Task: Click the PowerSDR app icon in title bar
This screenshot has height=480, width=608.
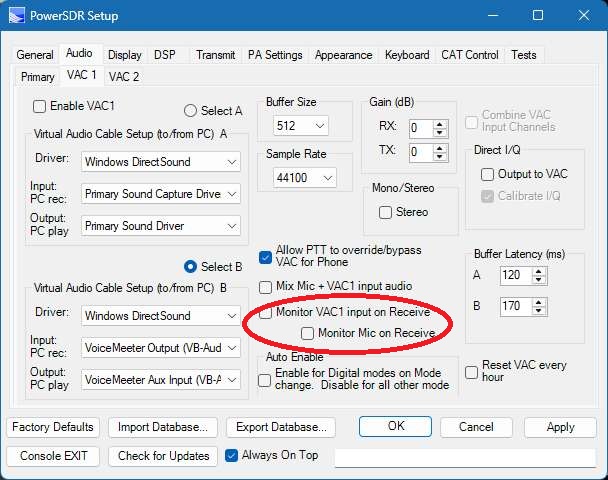Action: click(x=17, y=16)
